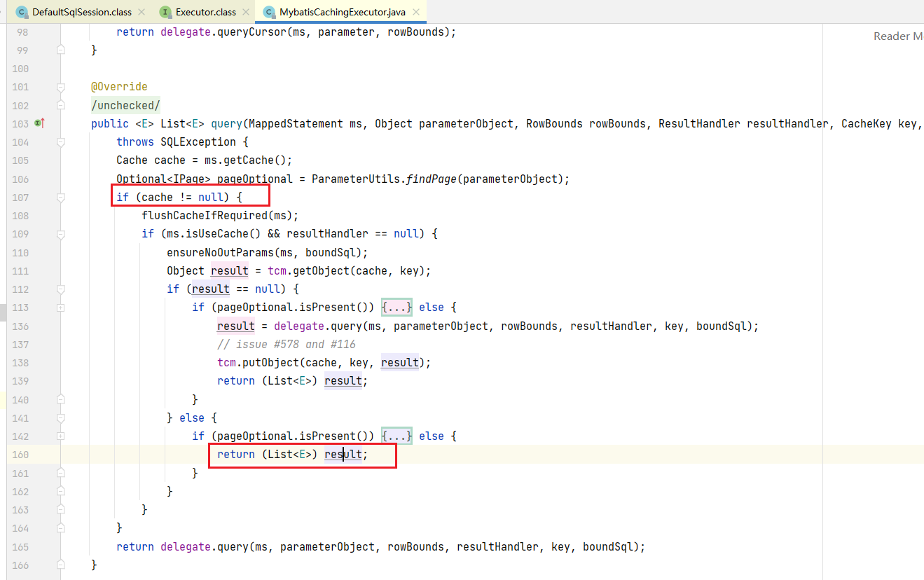Click the Reader Mode label
This screenshot has height=580, width=924.
point(897,36)
